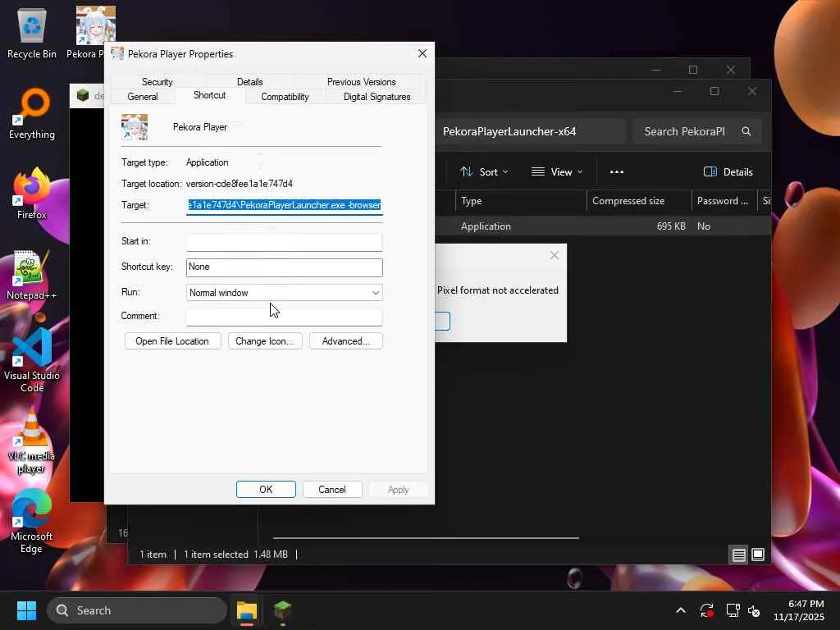Viewport: 840px width, 630px height.
Task: Click the Advanced button
Action: click(345, 341)
